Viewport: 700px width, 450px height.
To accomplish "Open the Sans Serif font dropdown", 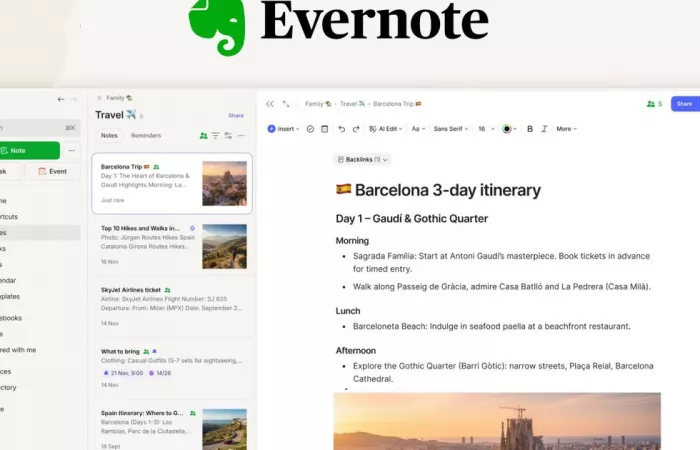I will [451, 129].
